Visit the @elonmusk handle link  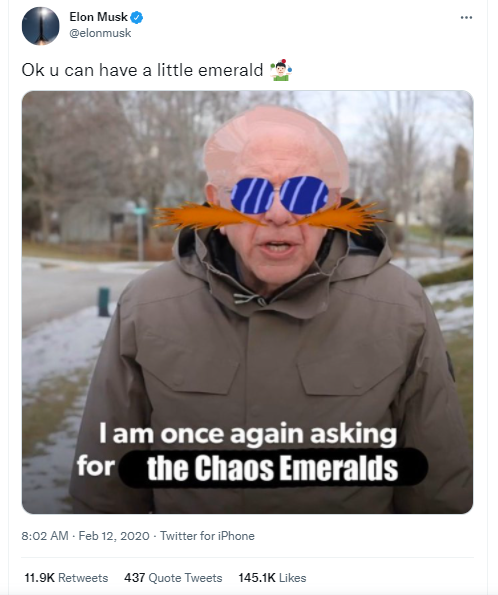100,33
